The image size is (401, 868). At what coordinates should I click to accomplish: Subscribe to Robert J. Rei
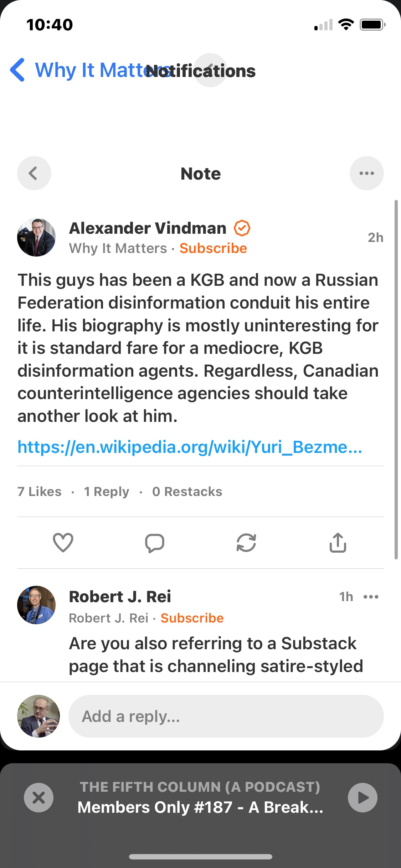click(x=192, y=618)
